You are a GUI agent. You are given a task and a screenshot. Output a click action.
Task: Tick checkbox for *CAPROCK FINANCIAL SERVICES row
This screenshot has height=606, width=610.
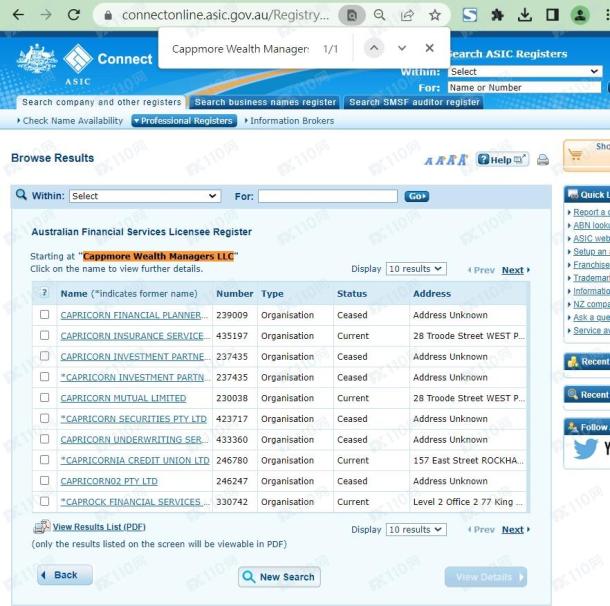tap(45, 501)
